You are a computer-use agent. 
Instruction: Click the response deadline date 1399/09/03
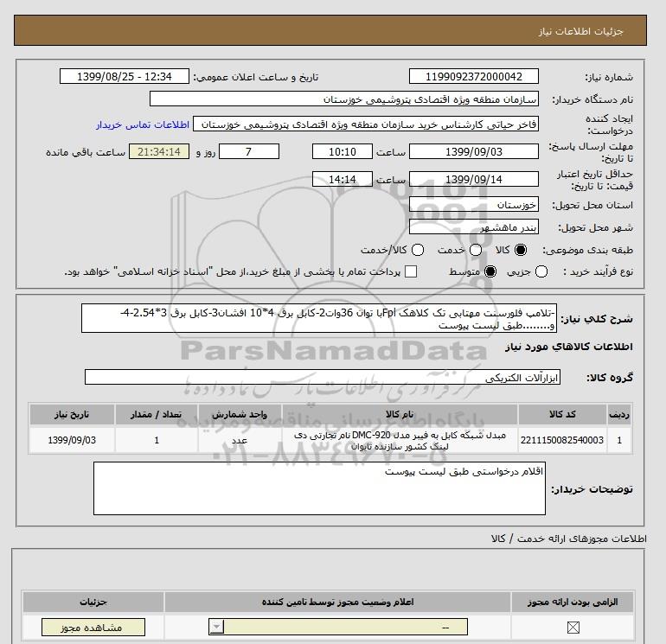(x=474, y=151)
